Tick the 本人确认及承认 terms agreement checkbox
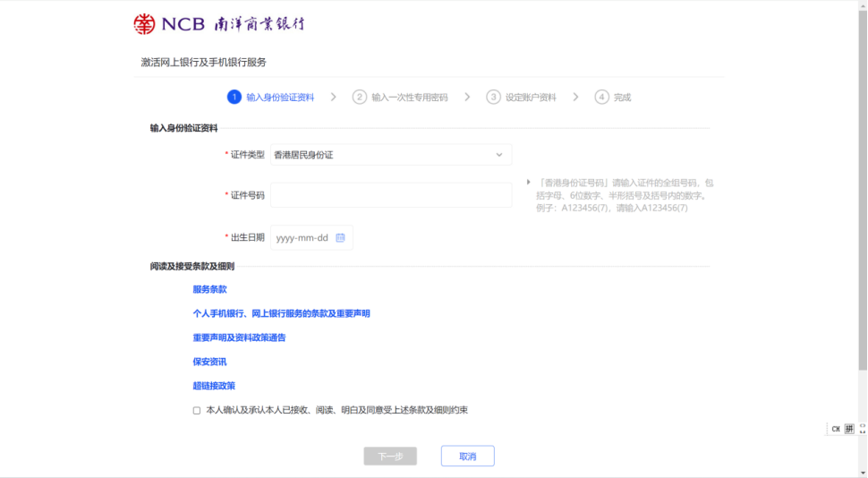The image size is (868, 478). pos(197,410)
